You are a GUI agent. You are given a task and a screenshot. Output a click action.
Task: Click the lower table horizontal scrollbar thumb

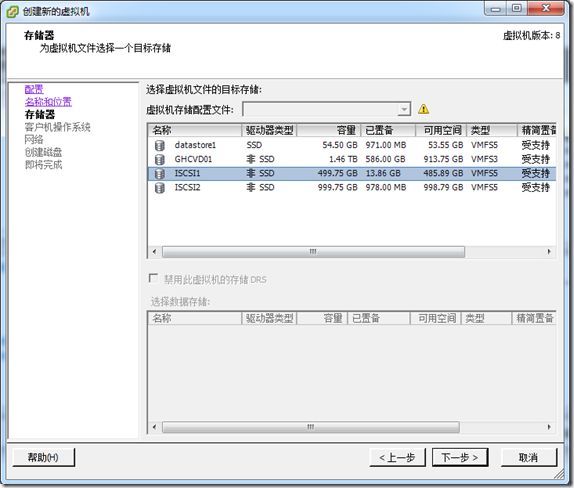click(x=311, y=427)
